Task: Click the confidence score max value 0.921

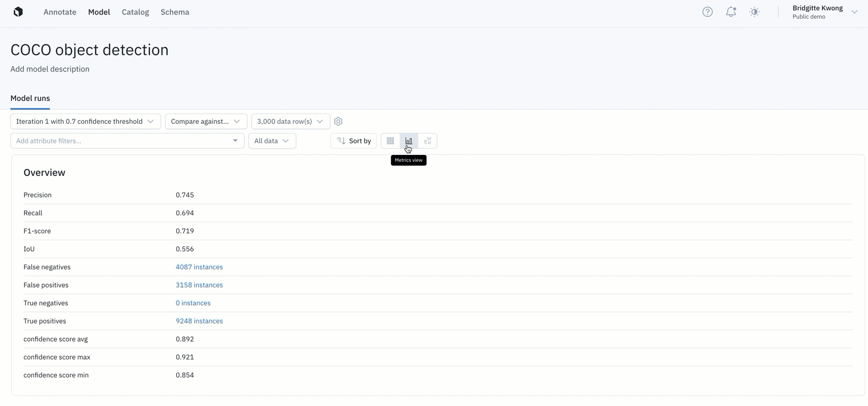Action: 185,357
